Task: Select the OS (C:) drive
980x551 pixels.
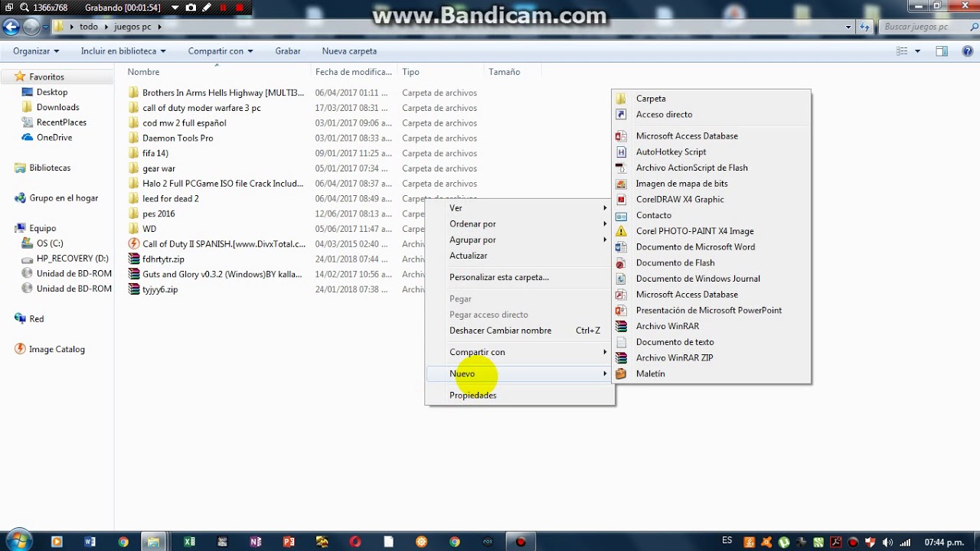Action: 50,243
